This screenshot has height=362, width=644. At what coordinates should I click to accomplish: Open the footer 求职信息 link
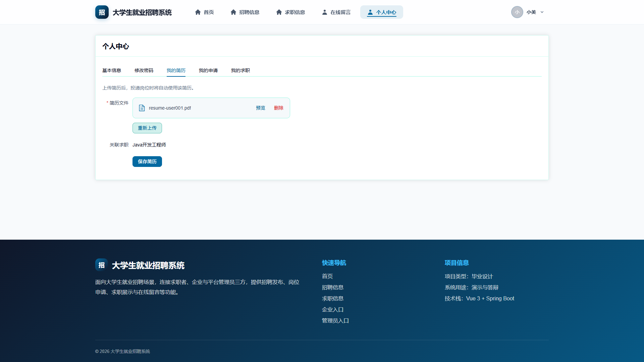pyautogui.click(x=333, y=298)
